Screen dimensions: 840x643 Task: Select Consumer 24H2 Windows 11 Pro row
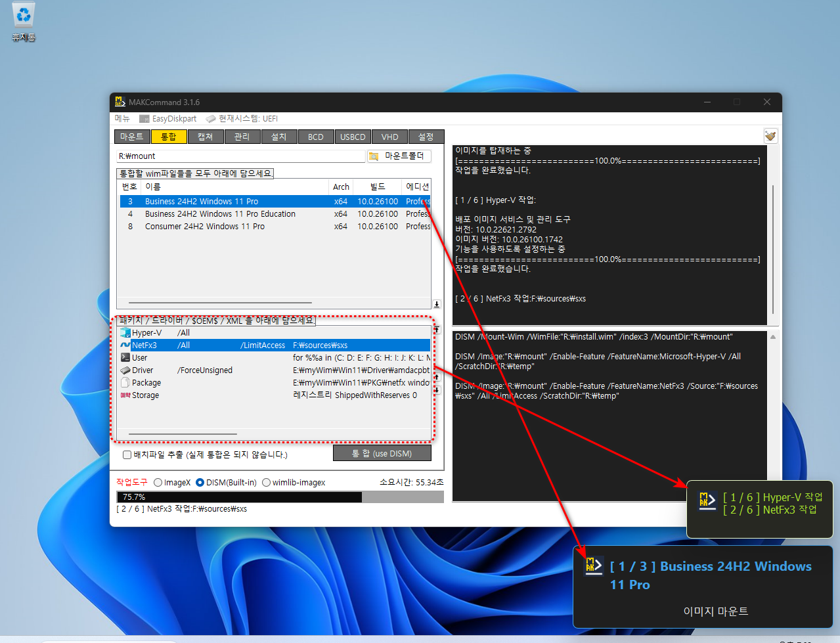coord(275,227)
